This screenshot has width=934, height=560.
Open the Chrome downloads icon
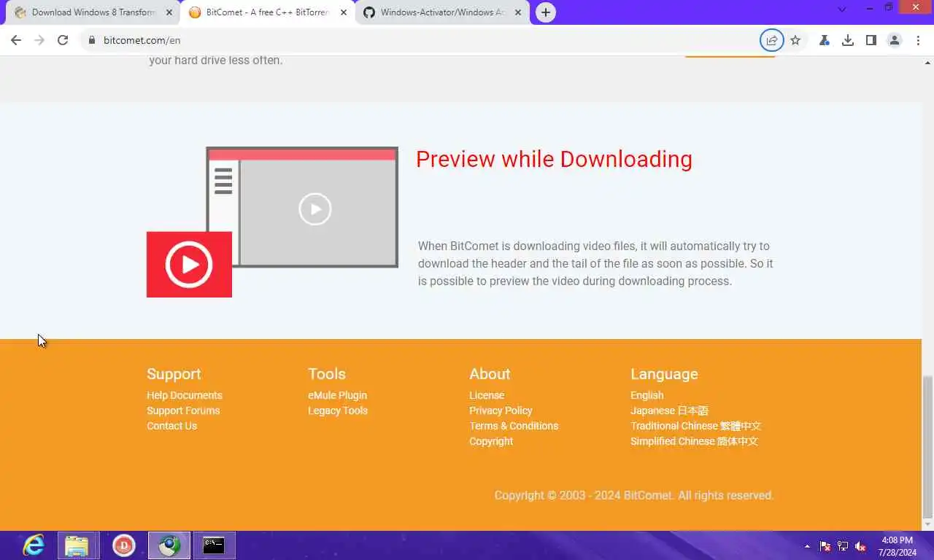point(847,40)
